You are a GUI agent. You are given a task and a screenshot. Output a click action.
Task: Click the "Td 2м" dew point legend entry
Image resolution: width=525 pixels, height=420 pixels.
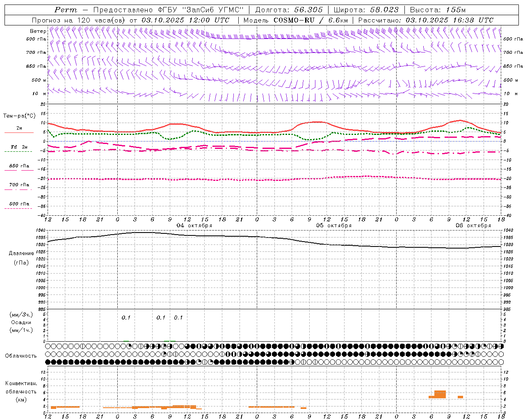(x=19, y=147)
